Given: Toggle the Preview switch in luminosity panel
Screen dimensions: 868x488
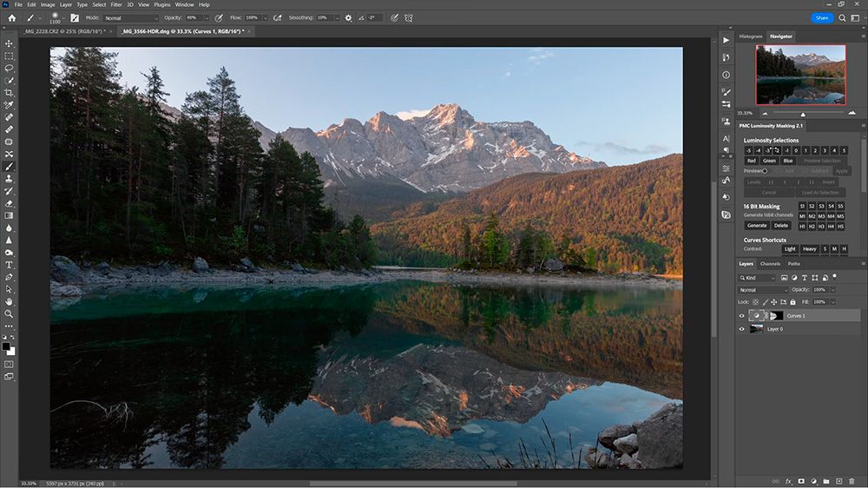Looking at the screenshot, I should (x=764, y=171).
